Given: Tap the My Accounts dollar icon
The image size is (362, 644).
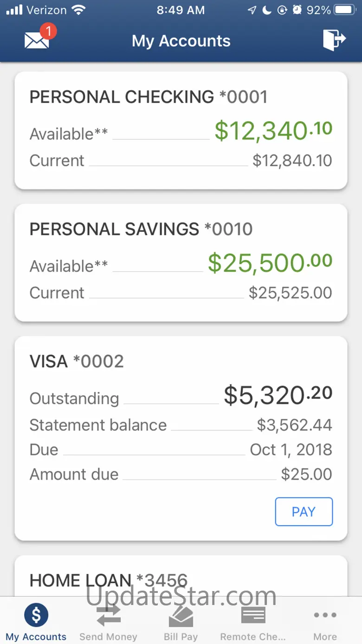Looking at the screenshot, I should coord(36,615).
